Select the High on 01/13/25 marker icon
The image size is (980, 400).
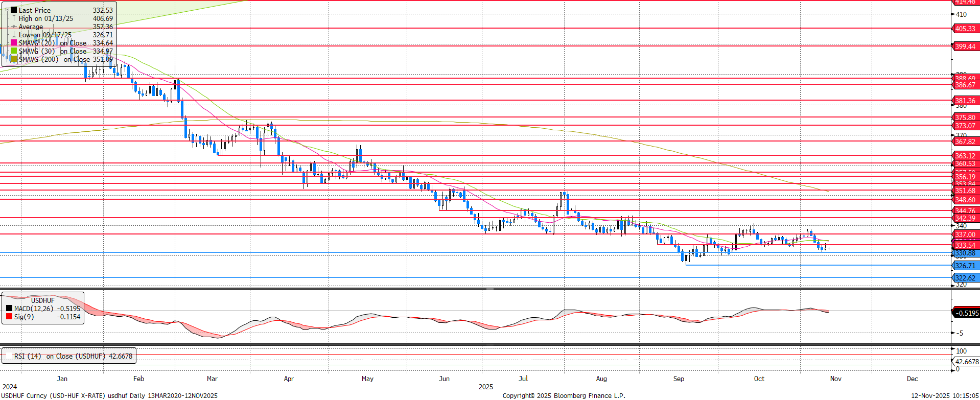[14, 18]
